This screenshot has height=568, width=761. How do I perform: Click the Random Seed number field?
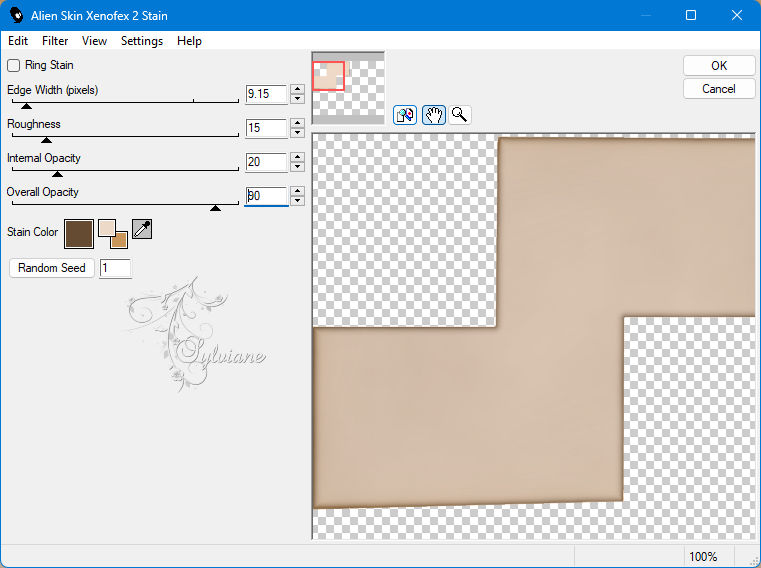115,268
